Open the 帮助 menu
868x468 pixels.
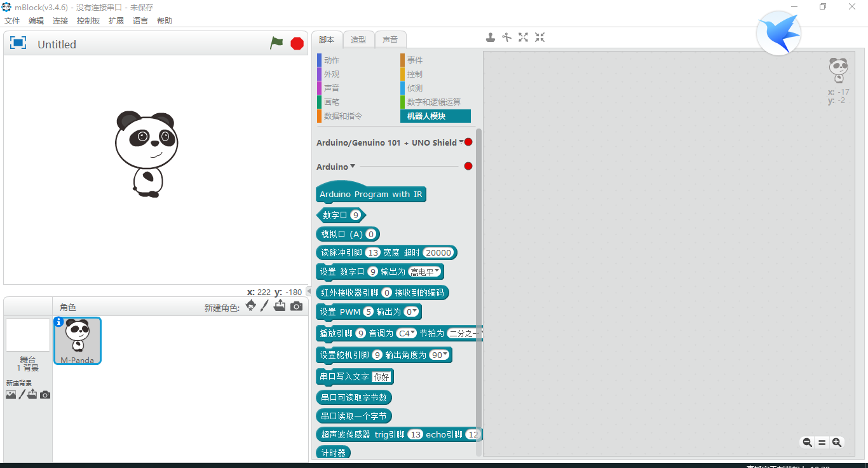click(x=165, y=21)
